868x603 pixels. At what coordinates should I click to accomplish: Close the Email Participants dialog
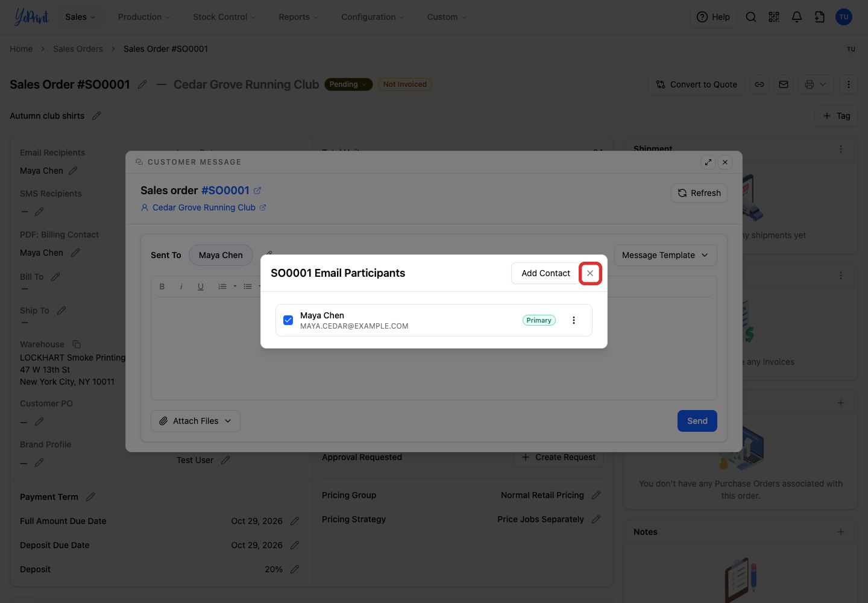point(590,273)
